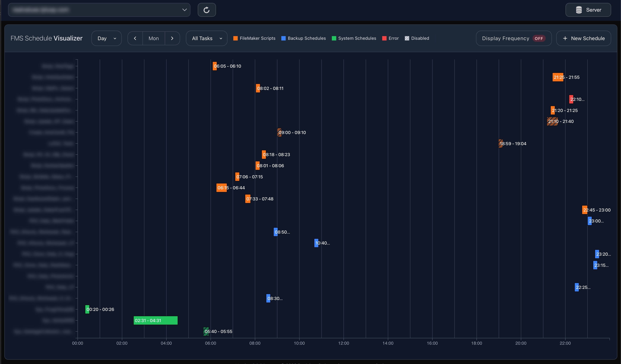The height and width of the screenshot is (364, 621).
Task: Toggle the Display Frequency OFF switch
Action: 539,38
